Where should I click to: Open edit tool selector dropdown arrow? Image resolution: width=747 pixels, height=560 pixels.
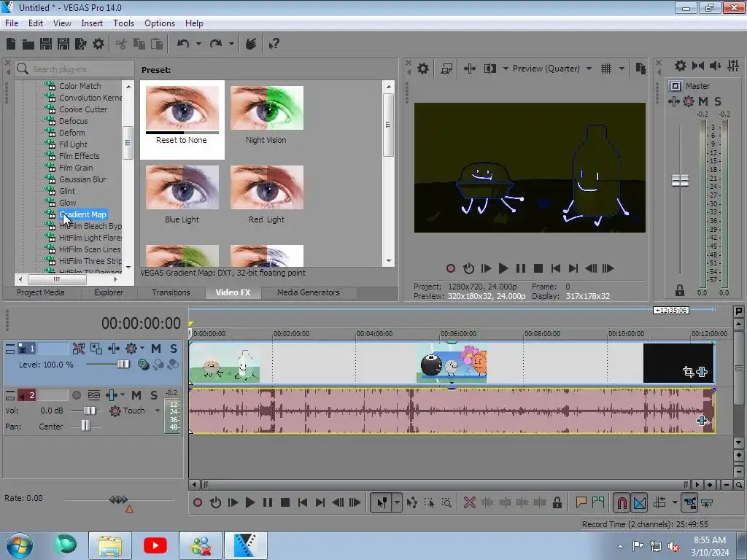(397, 502)
